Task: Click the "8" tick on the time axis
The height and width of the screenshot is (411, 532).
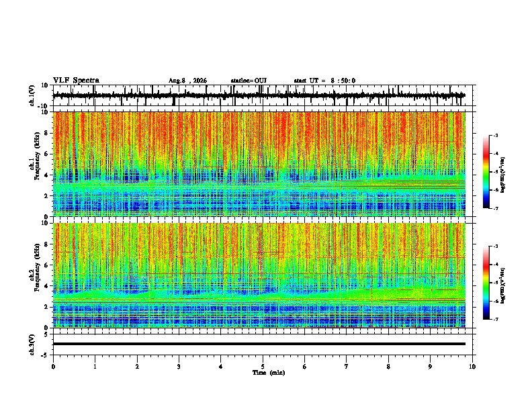Action: [x=388, y=367]
